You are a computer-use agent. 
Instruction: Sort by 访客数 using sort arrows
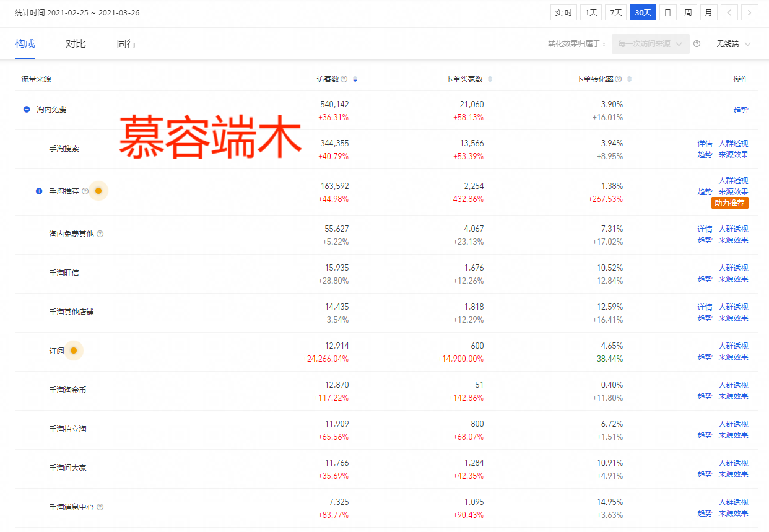pyautogui.click(x=355, y=79)
